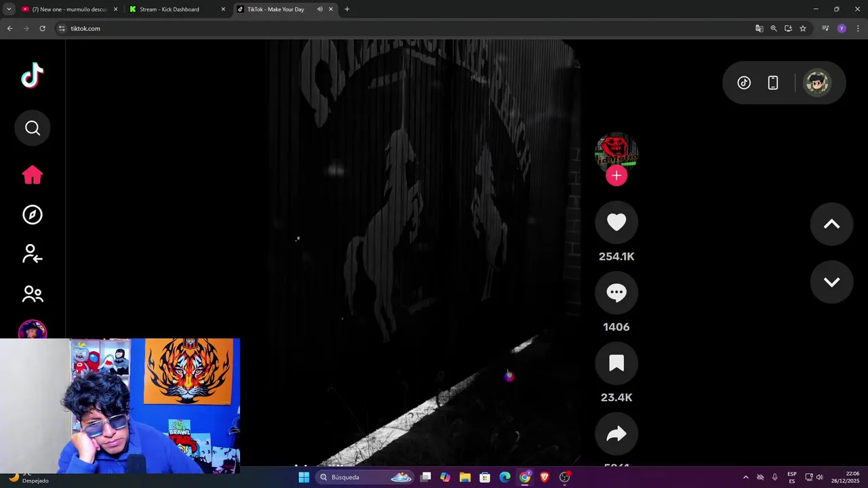This screenshot has width=868, height=488.
Task: Click the TikTok logo in sidebar
Action: point(32,75)
